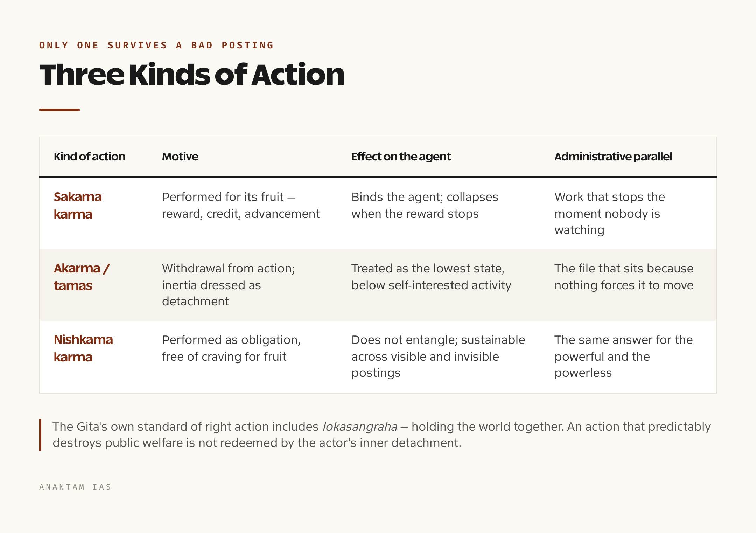Click the 'Effect on the agent' header

click(x=401, y=157)
